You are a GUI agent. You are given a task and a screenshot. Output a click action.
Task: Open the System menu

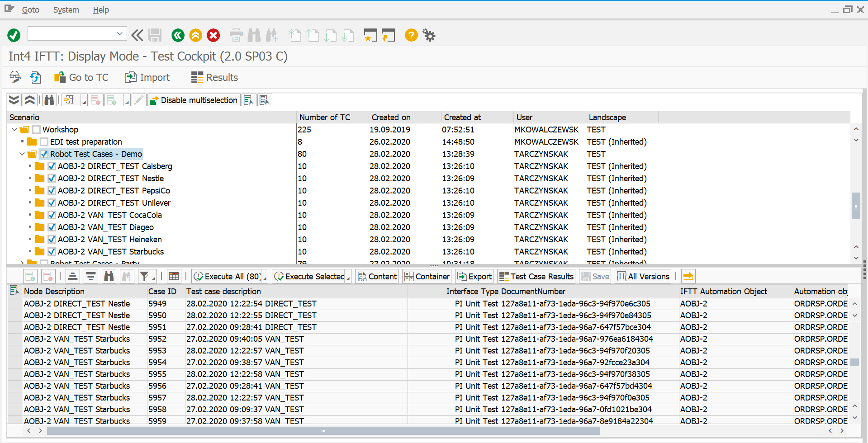click(66, 9)
